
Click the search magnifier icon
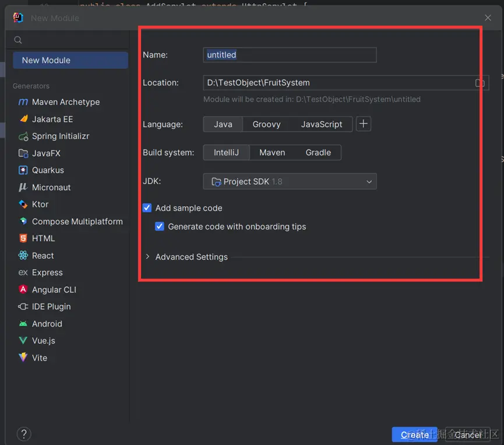click(18, 40)
